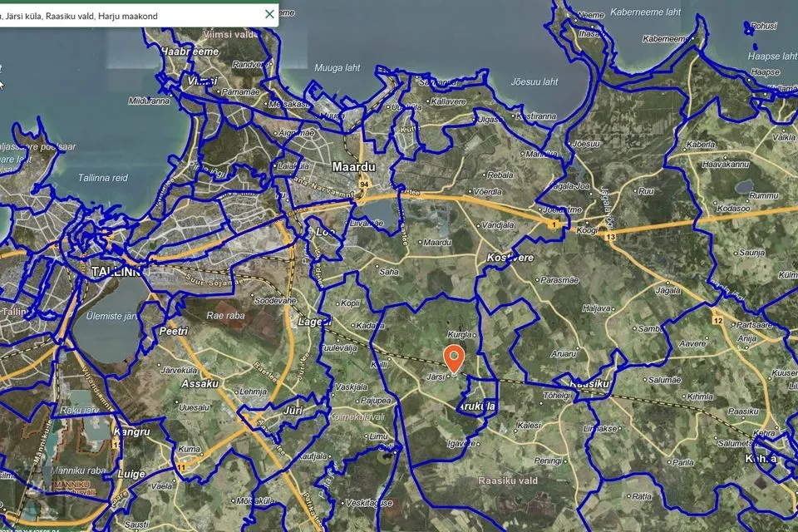Click the orange location pin at Järsi
This screenshot has width=798, height=532.
[x=454, y=358]
